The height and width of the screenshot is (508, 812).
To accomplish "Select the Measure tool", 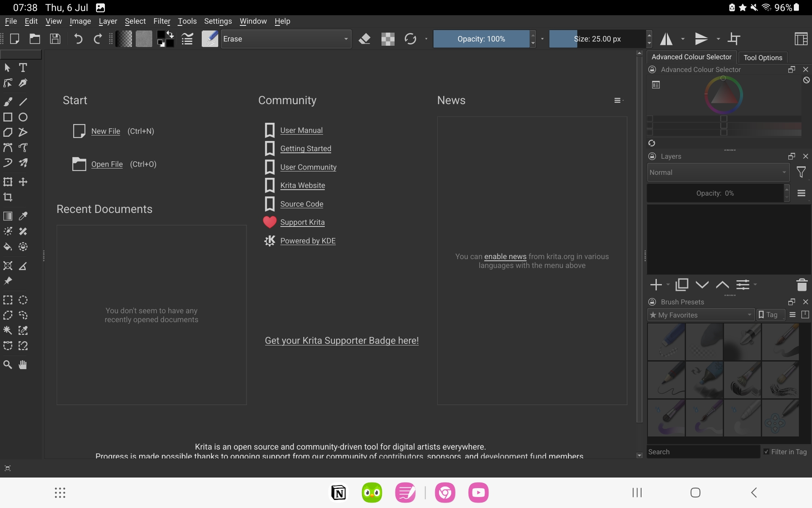I will click(x=23, y=266).
